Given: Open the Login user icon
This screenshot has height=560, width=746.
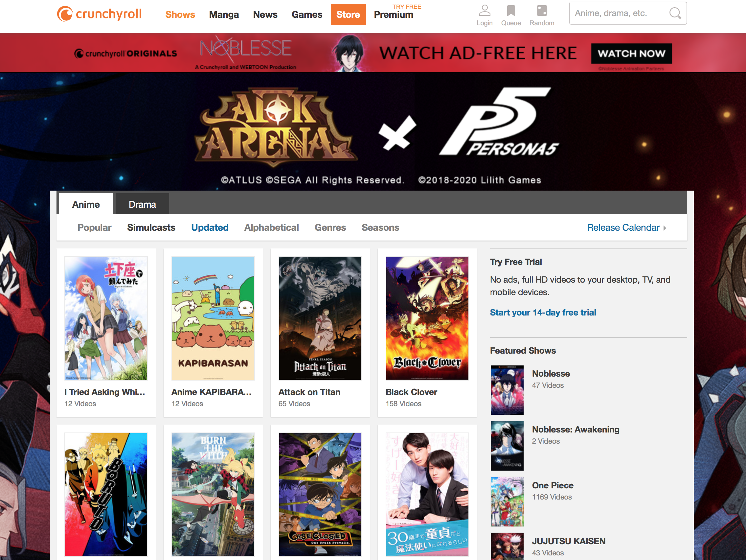Looking at the screenshot, I should pos(484,11).
